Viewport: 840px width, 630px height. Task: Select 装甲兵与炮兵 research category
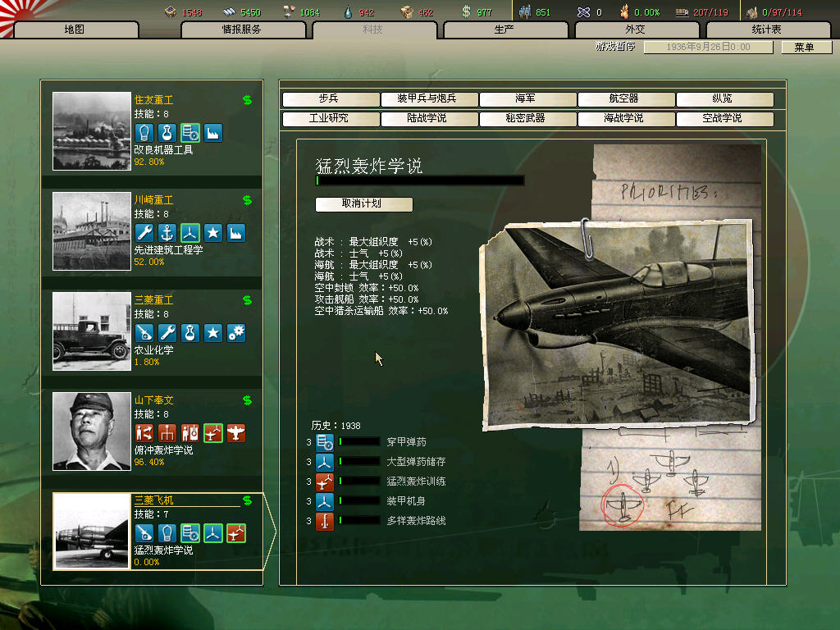pos(428,99)
